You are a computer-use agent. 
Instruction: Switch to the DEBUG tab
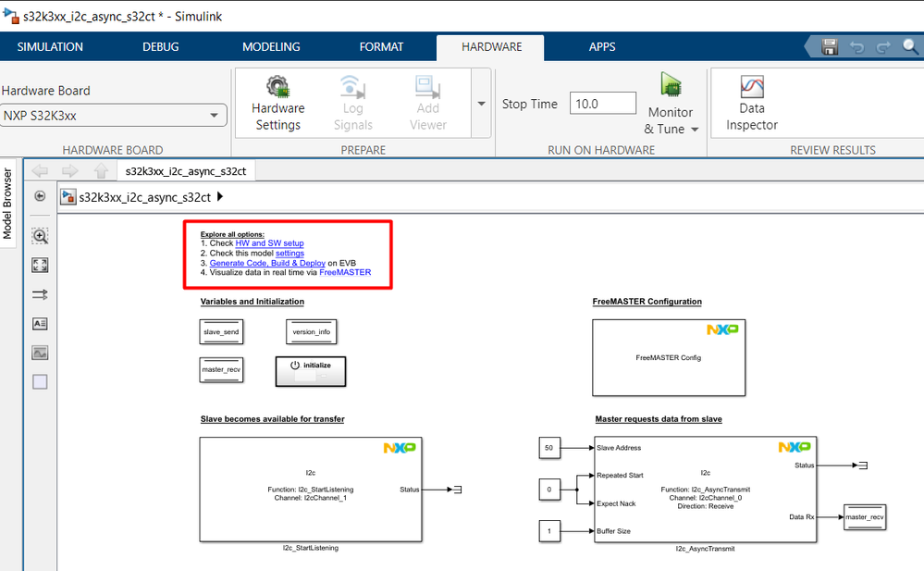click(x=160, y=46)
